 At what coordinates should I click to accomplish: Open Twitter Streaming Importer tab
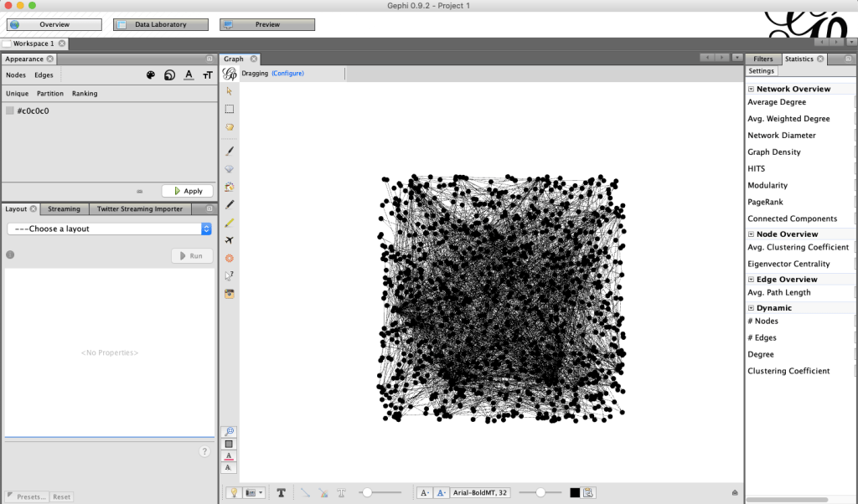140,208
